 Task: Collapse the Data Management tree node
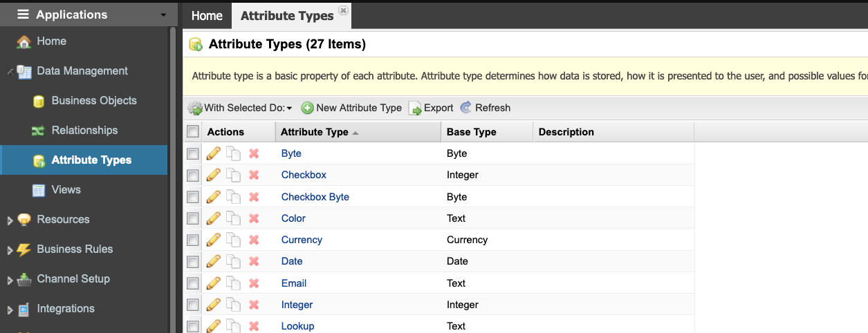tap(10, 71)
